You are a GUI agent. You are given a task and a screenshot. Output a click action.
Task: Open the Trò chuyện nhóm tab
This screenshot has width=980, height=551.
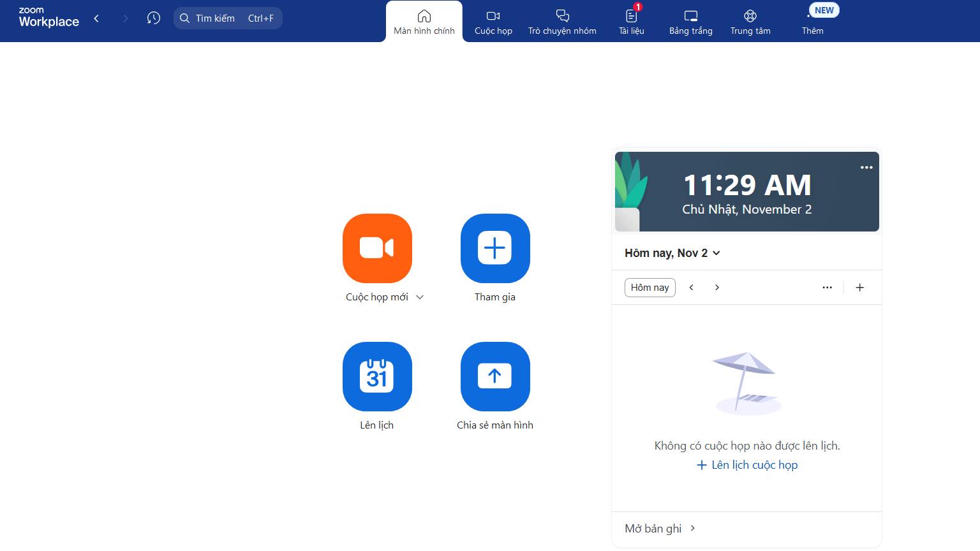pyautogui.click(x=562, y=22)
